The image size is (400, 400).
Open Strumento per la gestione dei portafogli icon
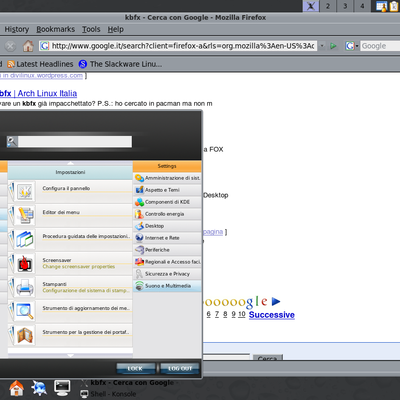pos(24,335)
